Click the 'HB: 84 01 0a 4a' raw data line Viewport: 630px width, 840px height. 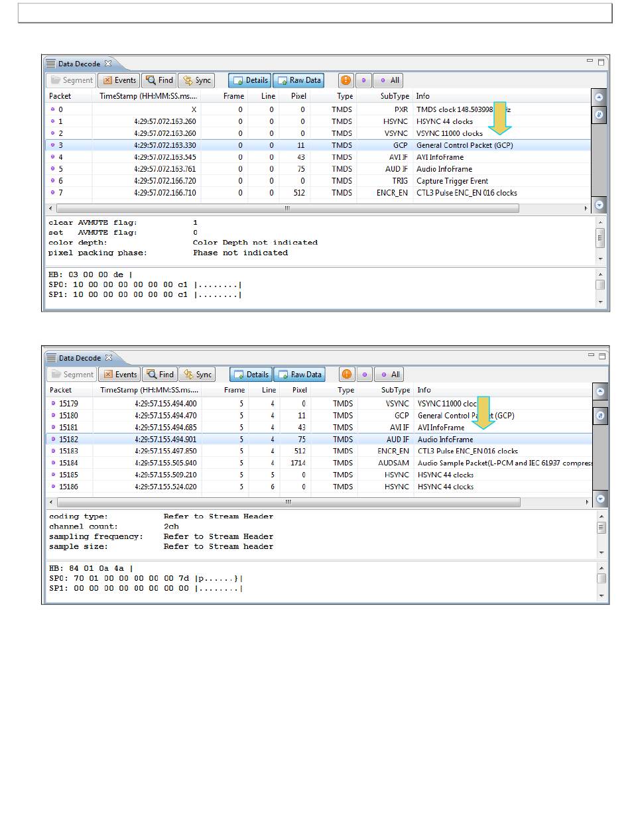[91, 568]
